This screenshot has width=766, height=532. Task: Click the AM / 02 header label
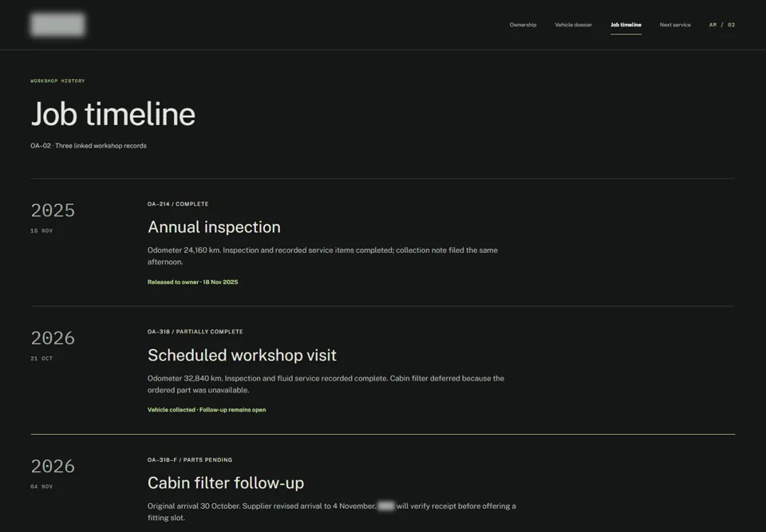[721, 25]
